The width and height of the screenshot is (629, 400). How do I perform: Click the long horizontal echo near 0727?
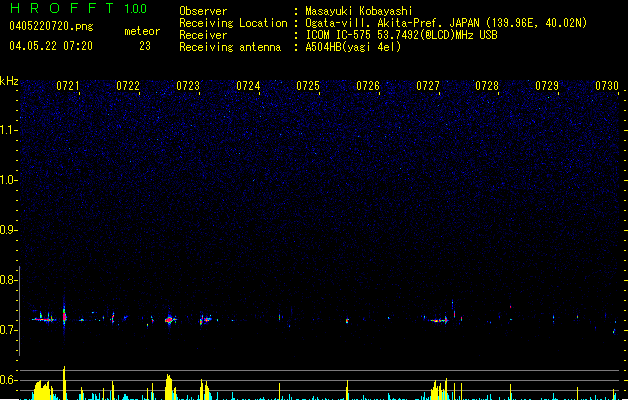(438, 320)
